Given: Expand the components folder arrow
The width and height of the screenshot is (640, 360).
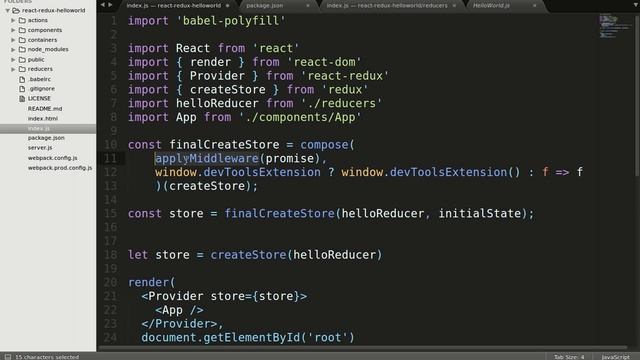Looking at the screenshot, I should (x=13, y=30).
